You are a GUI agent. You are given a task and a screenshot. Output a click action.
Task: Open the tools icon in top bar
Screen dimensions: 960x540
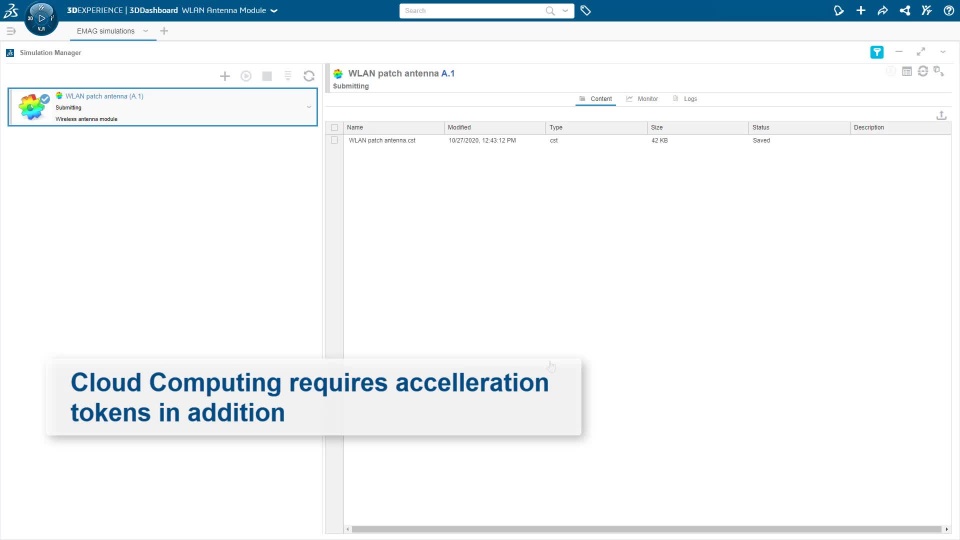click(x=926, y=10)
